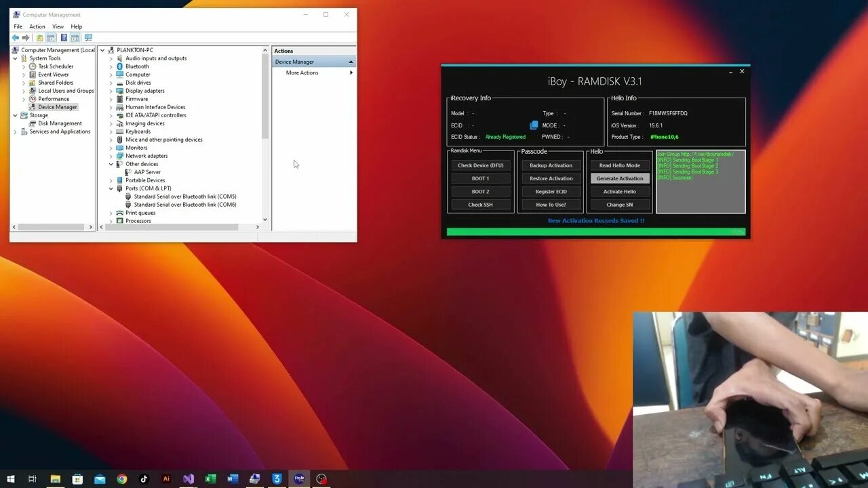Viewport: 868px width, 488px height.
Task: Click the Restore Activation button
Action: [x=551, y=178]
